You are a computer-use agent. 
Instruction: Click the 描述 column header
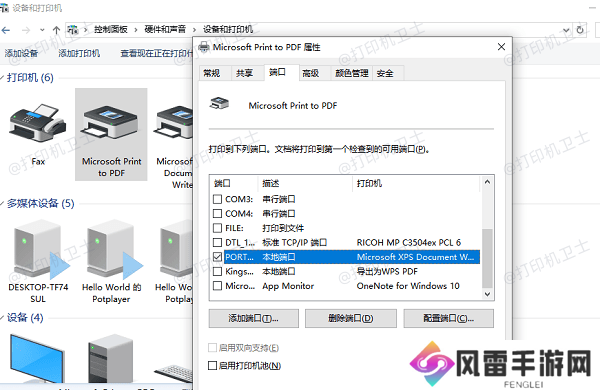306,183
